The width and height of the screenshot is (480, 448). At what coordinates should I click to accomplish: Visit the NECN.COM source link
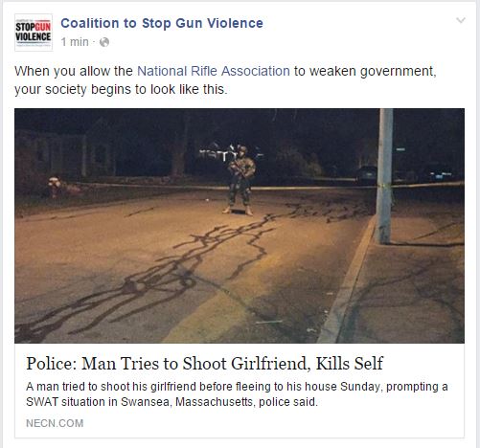[55, 423]
